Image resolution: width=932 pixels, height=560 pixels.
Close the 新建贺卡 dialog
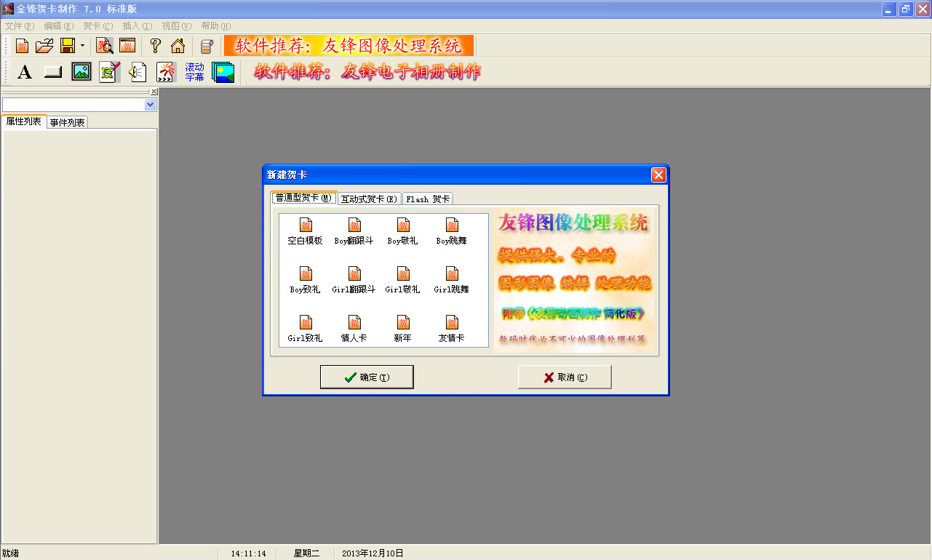point(658,175)
